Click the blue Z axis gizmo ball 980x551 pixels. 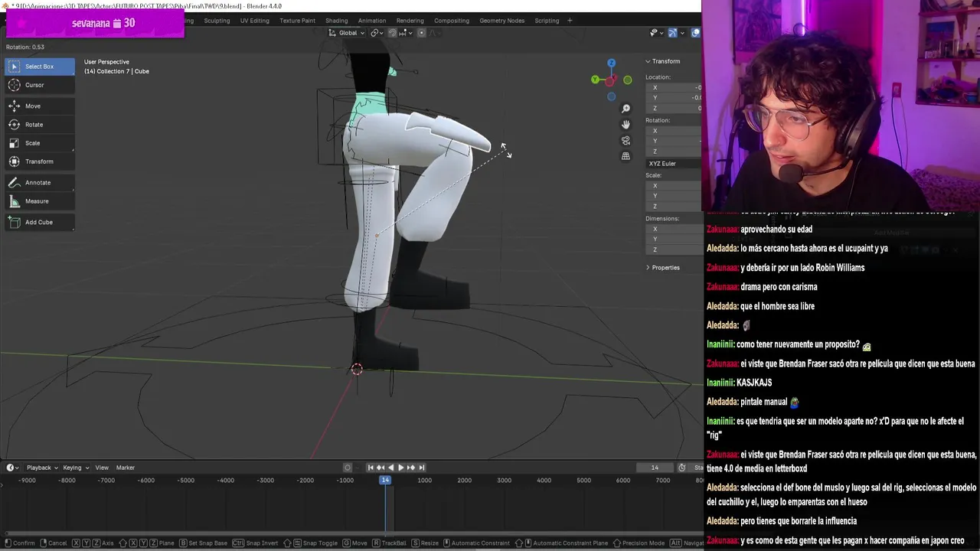tap(611, 63)
